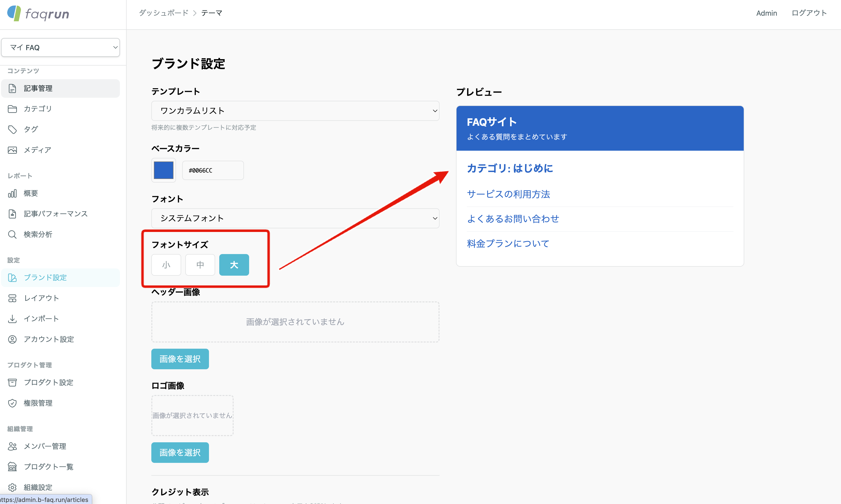Select large font size 大
The image size is (841, 504).
(x=234, y=265)
